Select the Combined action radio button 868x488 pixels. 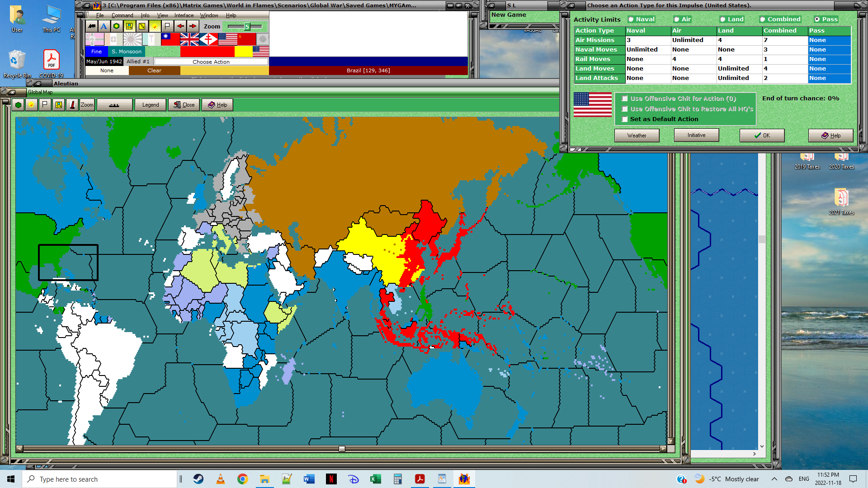pos(763,19)
